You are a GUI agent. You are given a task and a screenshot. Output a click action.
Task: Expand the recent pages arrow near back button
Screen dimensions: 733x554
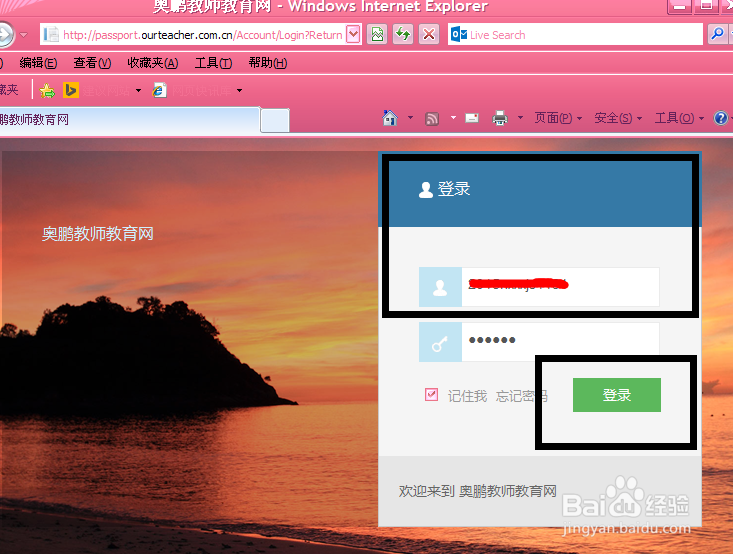click(24, 35)
